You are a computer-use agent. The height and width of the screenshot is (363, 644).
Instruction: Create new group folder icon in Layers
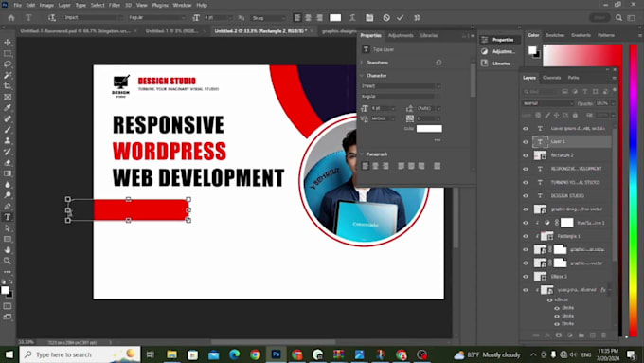[581, 336]
